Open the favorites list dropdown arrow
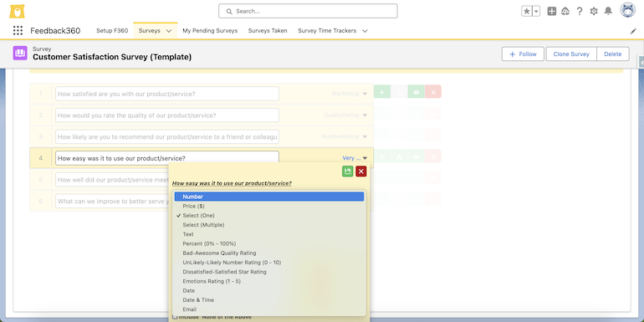The height and width of the screenshot is (322, 644). (x=536, y=12)
